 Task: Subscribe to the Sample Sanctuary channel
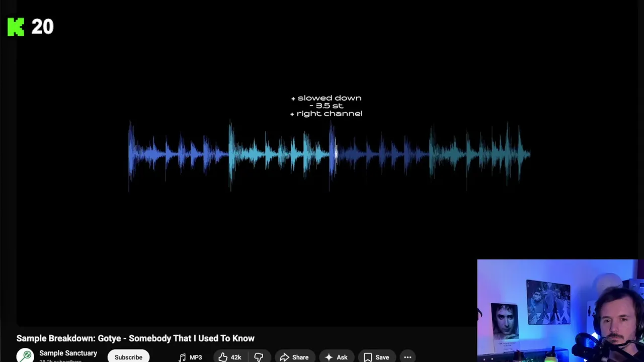[128, 356]
